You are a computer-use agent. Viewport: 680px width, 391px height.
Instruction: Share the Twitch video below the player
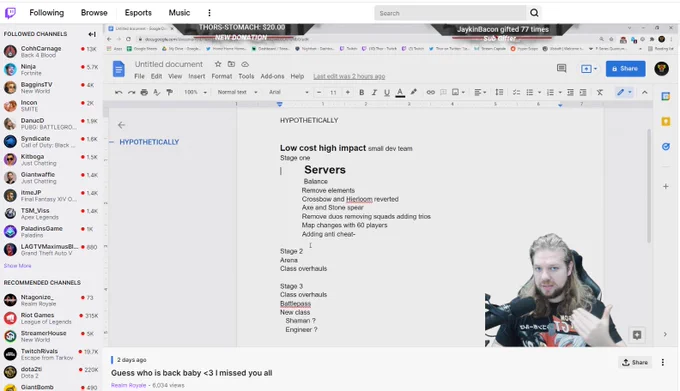coord(635,362)
